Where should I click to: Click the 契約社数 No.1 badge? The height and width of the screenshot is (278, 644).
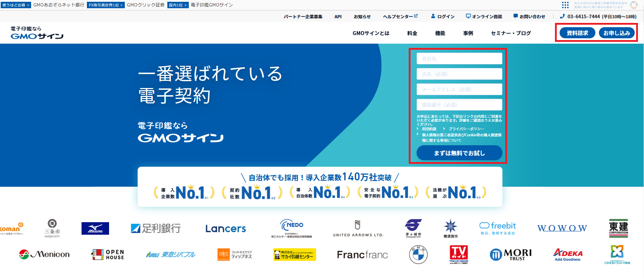[x=252, y=192]
